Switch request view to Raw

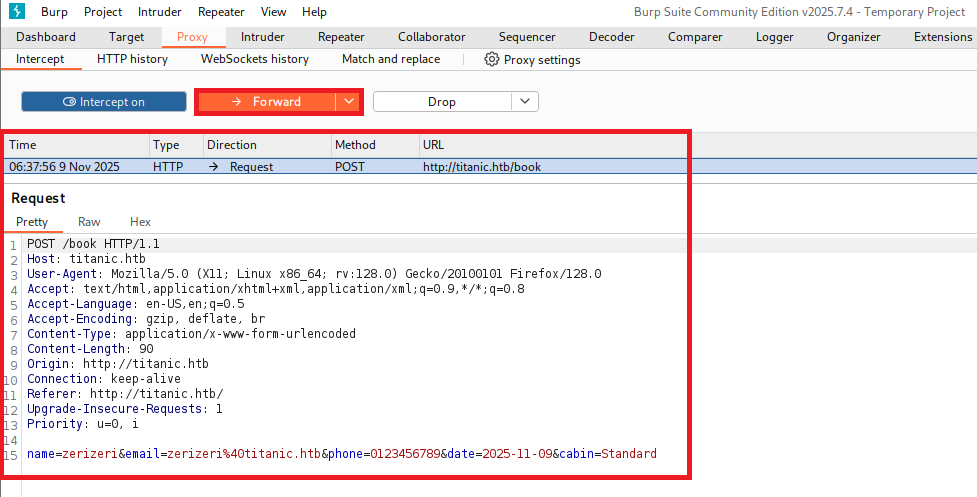pyautogui.click(x=89, y=222)
